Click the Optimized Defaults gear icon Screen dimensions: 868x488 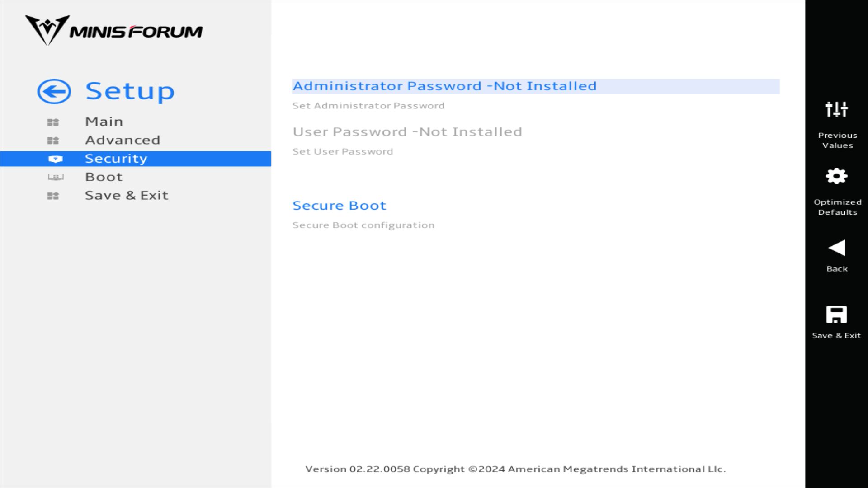point(836,176)
